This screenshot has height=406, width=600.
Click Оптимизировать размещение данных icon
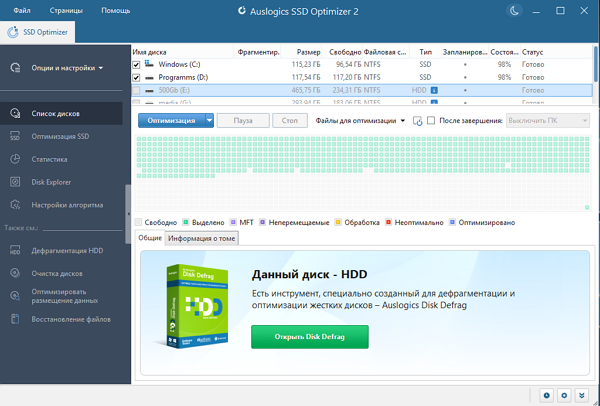15,296
